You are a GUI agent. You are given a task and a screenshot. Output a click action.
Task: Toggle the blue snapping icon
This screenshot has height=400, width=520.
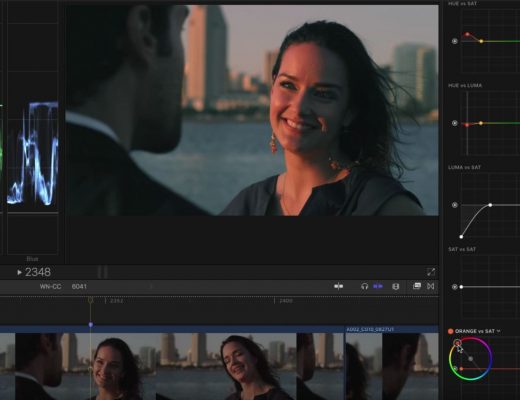click(378, 286)
